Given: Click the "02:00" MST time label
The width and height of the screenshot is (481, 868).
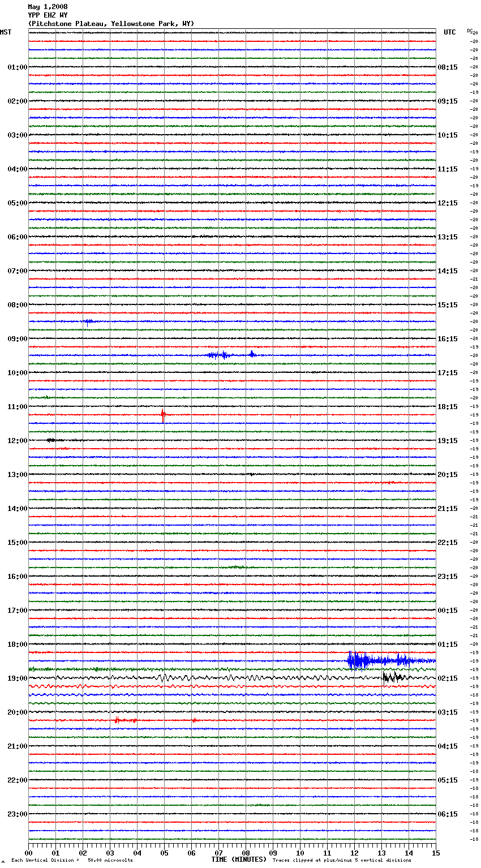Looking at the screenshot, I should [18, 101].
